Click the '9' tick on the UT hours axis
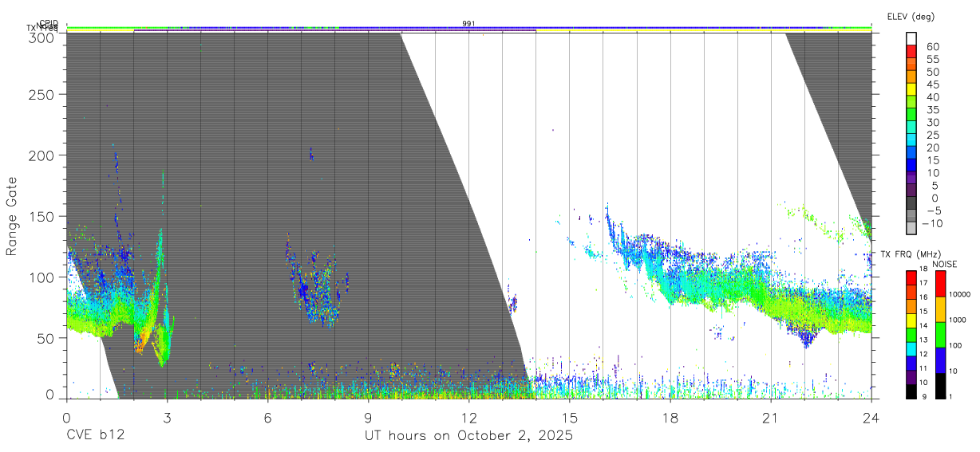This screenshot has height=452, width=980. 368,419
